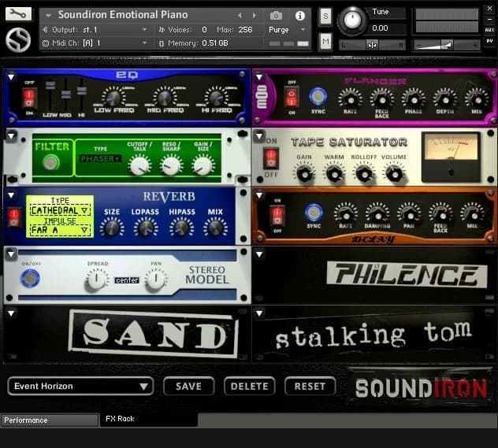The height and width of the screenshot is (448, 498).
Task: Click the camera snapshot icon
Action: (276, 15)
